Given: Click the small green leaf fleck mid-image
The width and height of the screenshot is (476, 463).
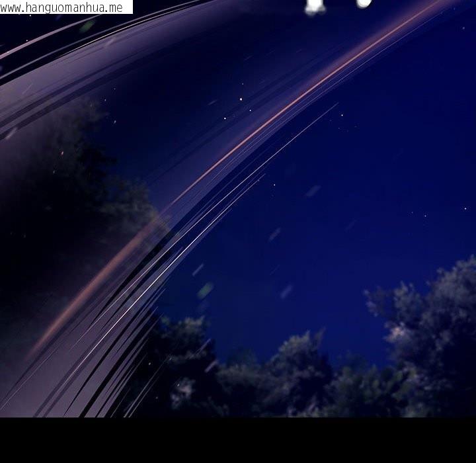Looking at the screenshot, I should pyautogui.click(x=206, y=290).
